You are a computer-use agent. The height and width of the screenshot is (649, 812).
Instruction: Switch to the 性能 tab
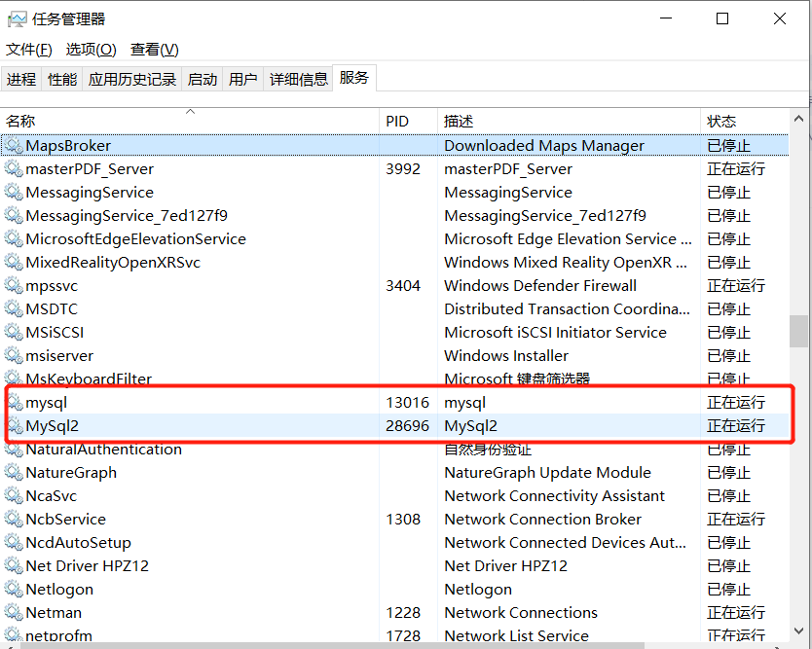[x=62, y=79]
